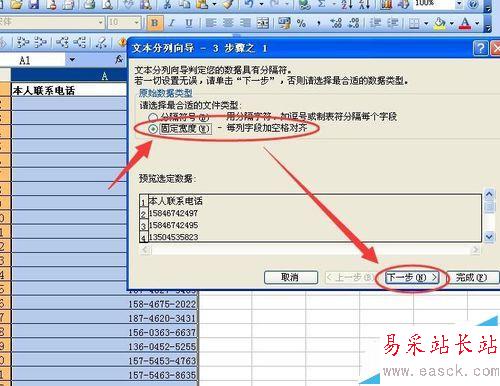Image resolution: width=500 pixels, height=386 pixels.
Task: Click preview horizontal scrollbar left arrow
Action: (x=145, y=250)
